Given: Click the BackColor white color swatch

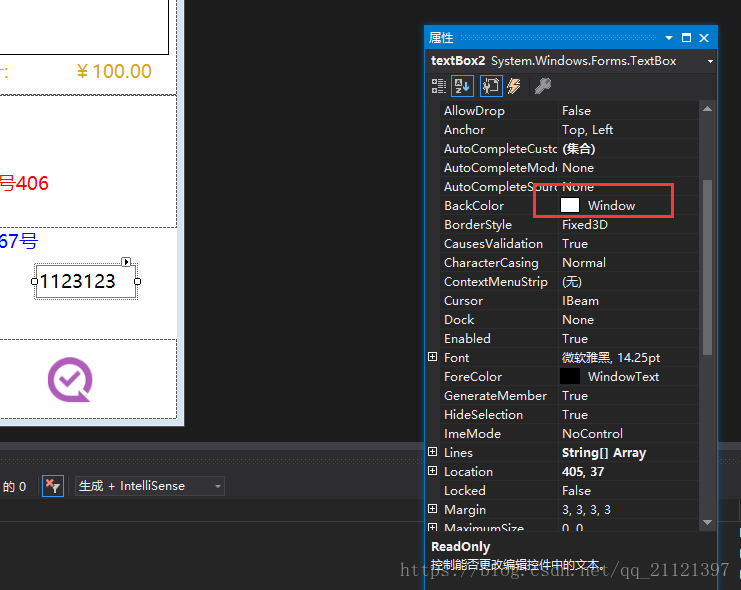Looking at the screenshot, I should click(570, 205).
